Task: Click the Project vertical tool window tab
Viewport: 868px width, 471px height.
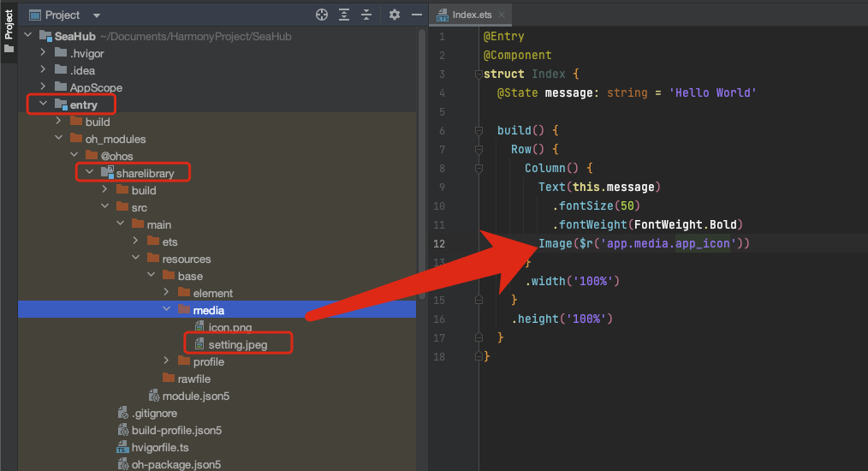Action: click(9, 31)
